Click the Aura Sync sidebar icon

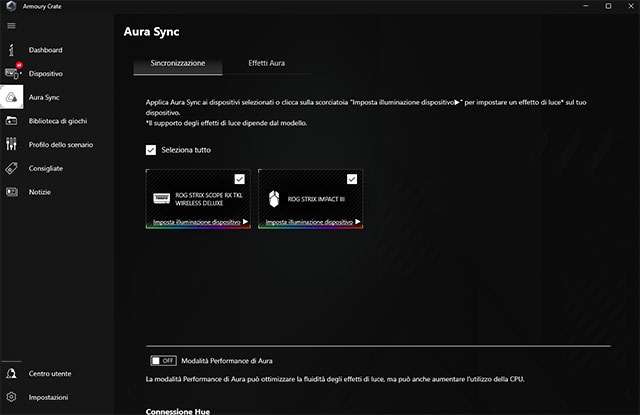(12, 97)
